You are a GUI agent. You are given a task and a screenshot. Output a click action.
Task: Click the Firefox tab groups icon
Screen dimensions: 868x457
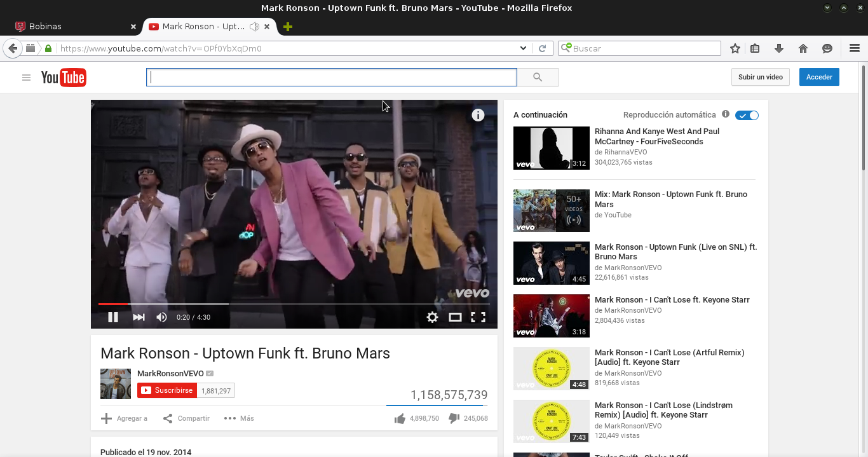point(30,48)
